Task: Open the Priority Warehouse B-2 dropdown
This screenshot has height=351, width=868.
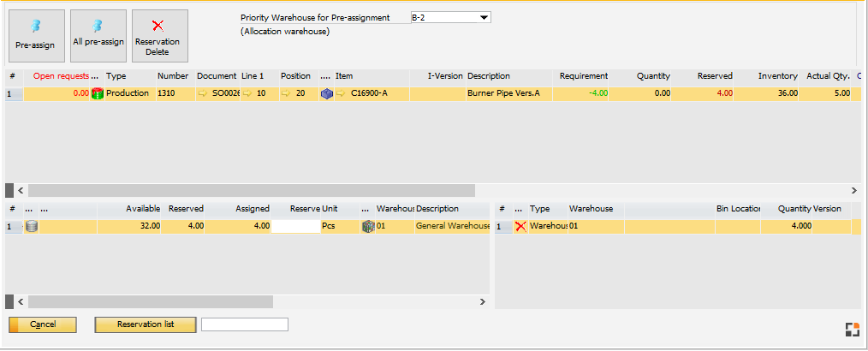Action: 485,17
